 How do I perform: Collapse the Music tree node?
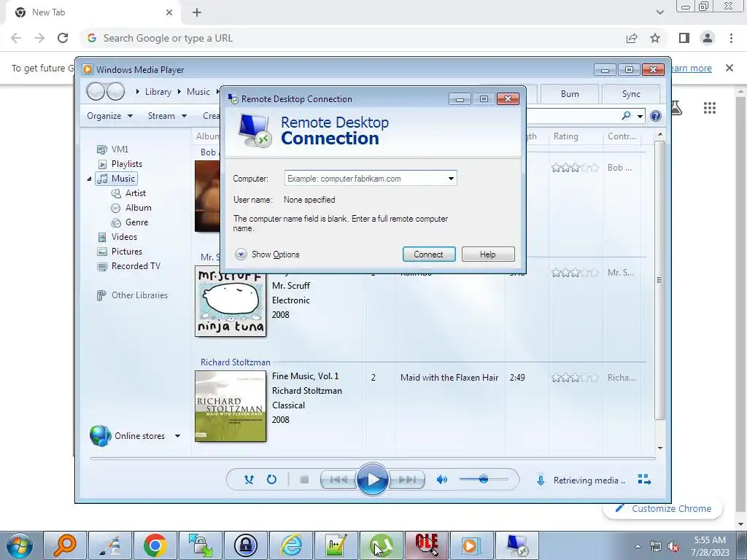point(89,179)
